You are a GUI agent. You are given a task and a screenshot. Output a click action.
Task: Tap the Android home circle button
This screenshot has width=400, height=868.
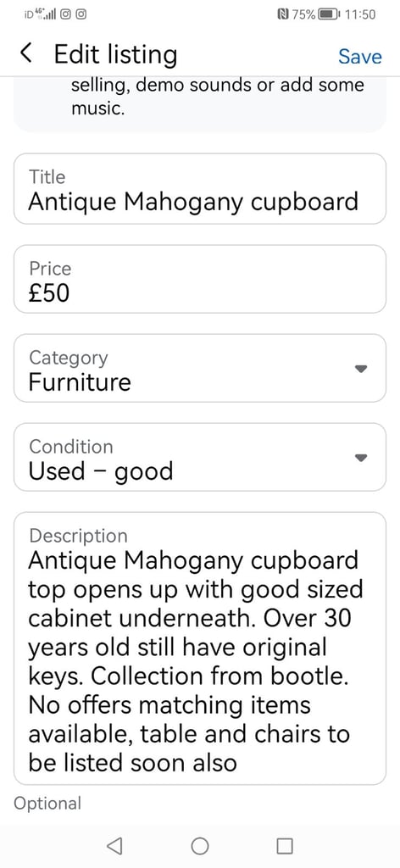(200, 845)
